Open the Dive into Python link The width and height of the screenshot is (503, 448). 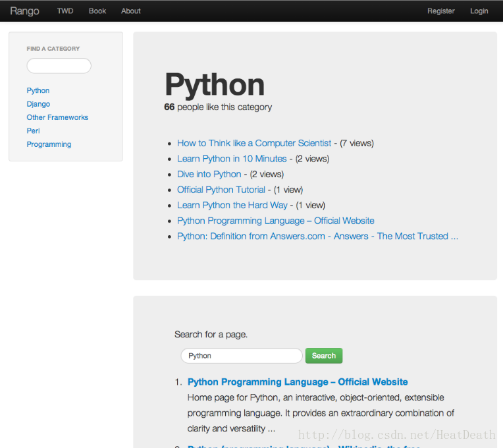[x=209, y=174]
